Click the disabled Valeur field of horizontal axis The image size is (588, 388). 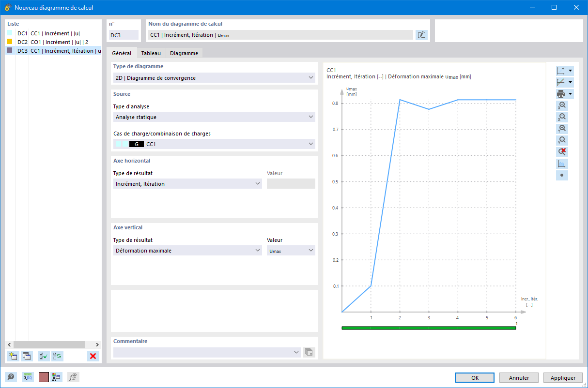click(x=291, y=183)
